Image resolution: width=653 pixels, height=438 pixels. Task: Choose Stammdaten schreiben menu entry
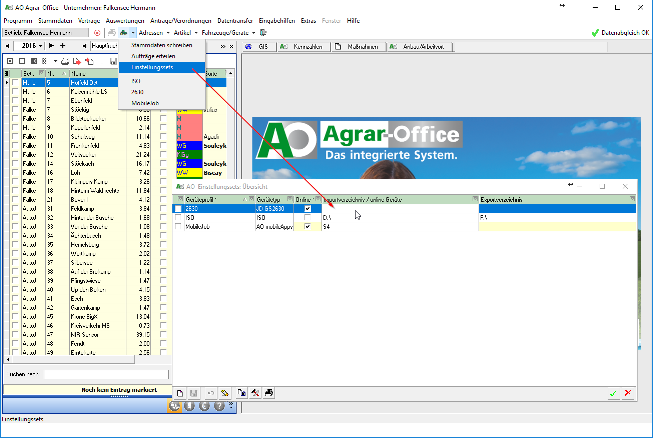[162, 45]
